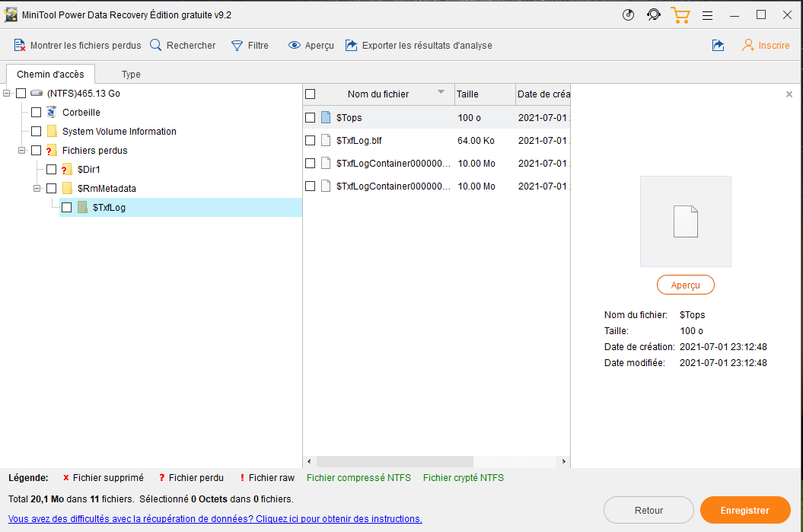Open the data recovery instructions link
The width and height of the screenshot is (803, 532).
(215, 519)
